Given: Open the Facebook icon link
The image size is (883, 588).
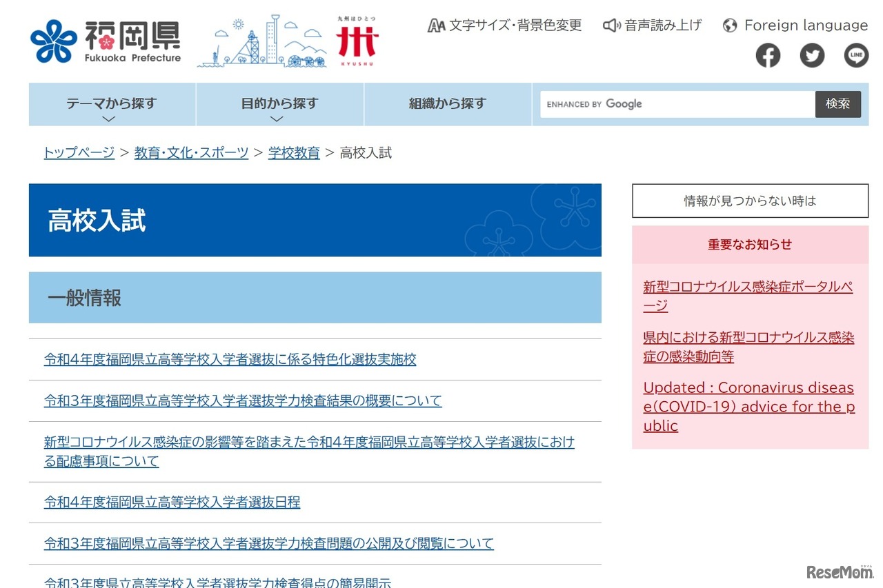Looking at the screenshot, I should coord(768,55).
